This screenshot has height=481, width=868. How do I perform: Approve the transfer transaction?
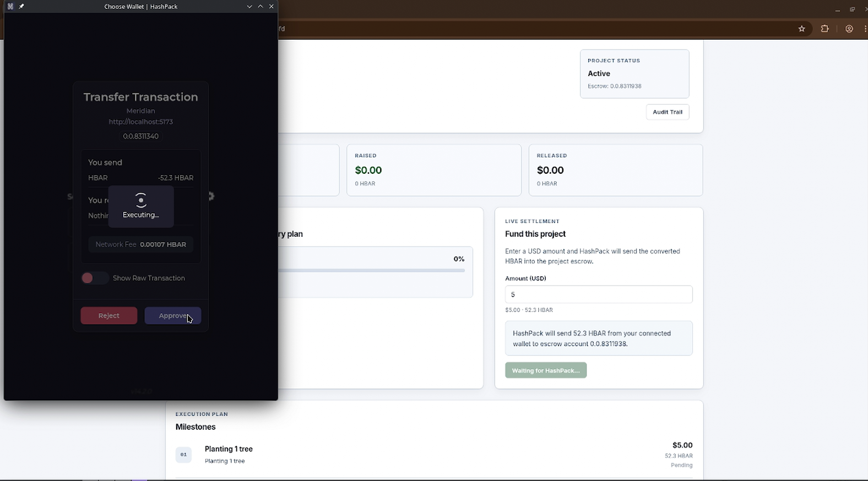[x=173, y=315]
